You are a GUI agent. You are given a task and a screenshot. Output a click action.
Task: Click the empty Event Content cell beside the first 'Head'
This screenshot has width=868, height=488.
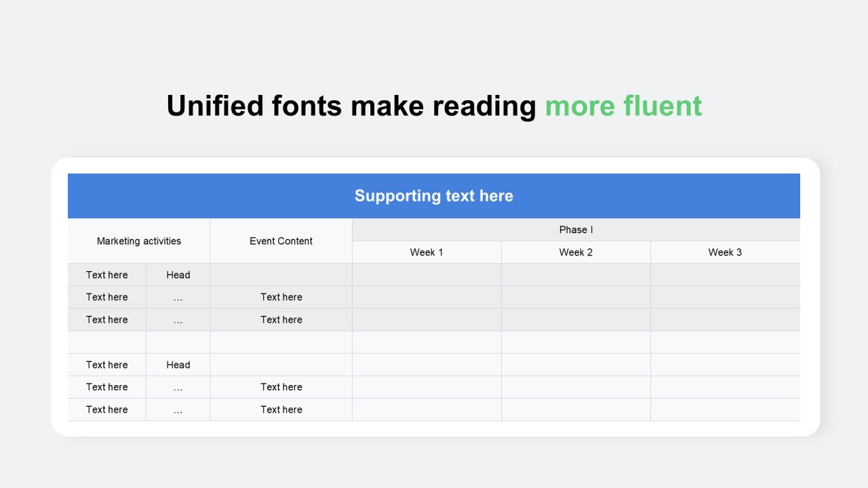281,274
